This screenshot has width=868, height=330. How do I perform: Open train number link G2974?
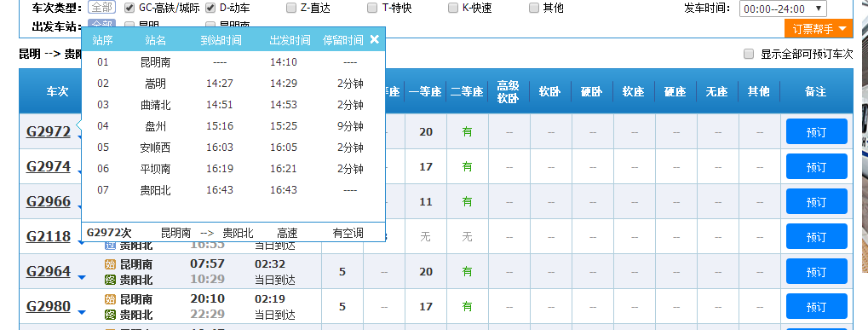point(49,166)
